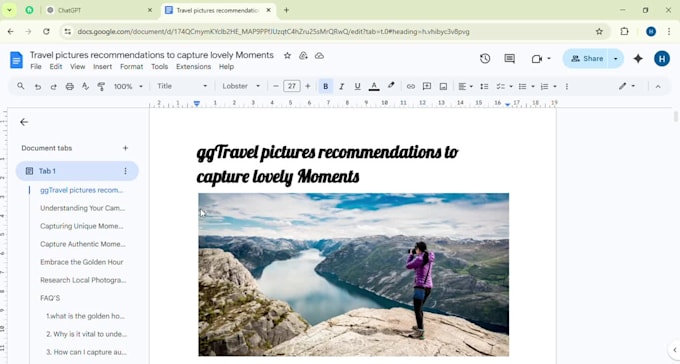This screenshot has width=680, height=364.
Task: Open a new browser tab
Action: pyautogui.click(x=286, y=10)
